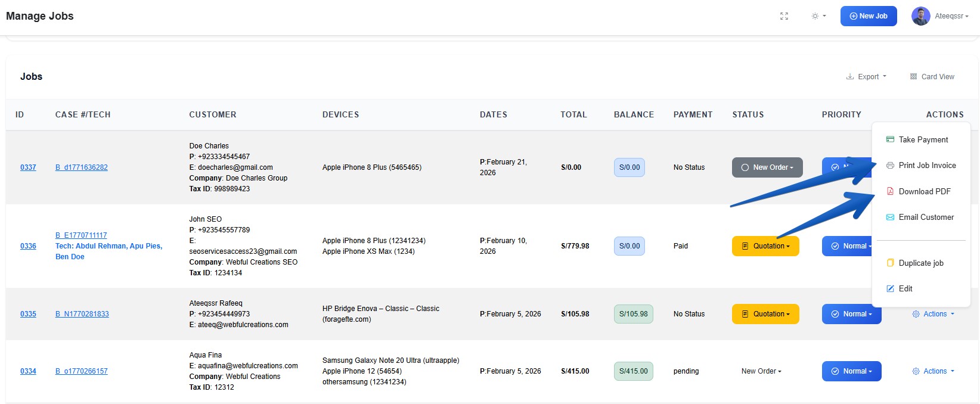Click the total S/779.98
The image size is (980, 404).
pyautogui.click(x=575, y=246)
